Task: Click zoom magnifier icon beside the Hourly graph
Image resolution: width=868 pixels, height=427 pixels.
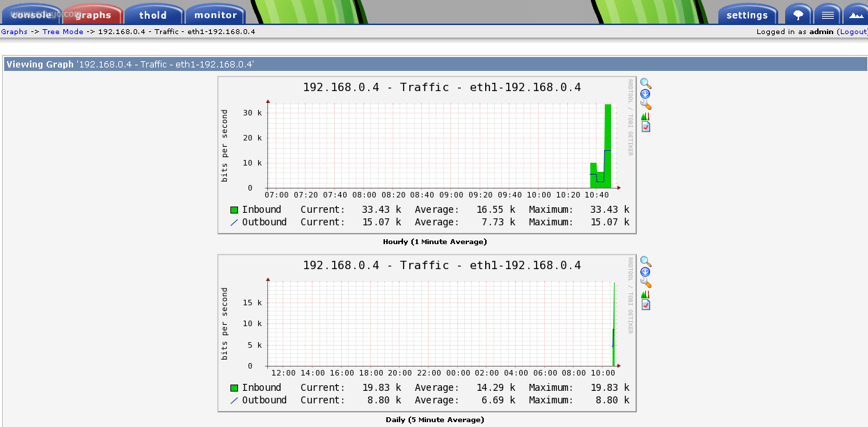Action: pos(645,83)
